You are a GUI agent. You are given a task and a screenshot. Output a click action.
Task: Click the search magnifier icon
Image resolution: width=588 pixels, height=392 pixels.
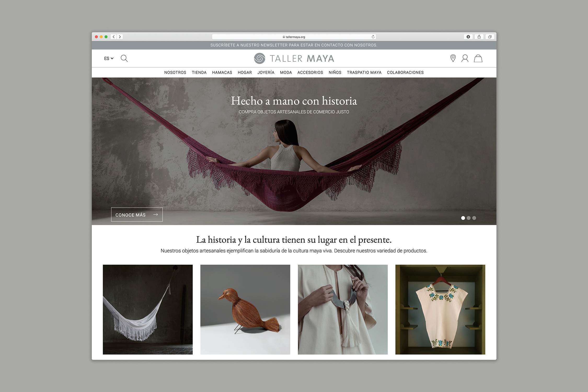(124, 58)
